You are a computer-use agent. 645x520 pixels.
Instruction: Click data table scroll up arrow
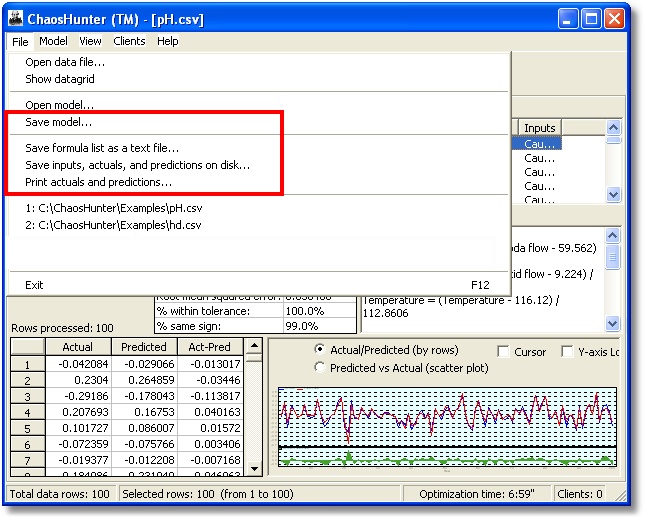[254, 346]
